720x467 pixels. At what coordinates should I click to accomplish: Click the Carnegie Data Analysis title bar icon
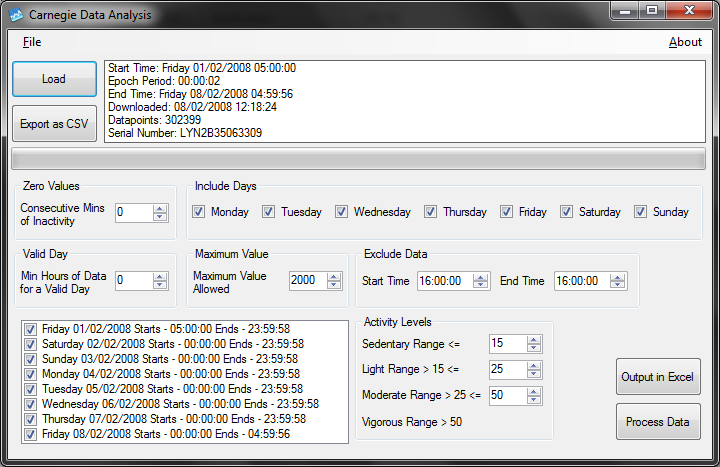click(16, 15)
